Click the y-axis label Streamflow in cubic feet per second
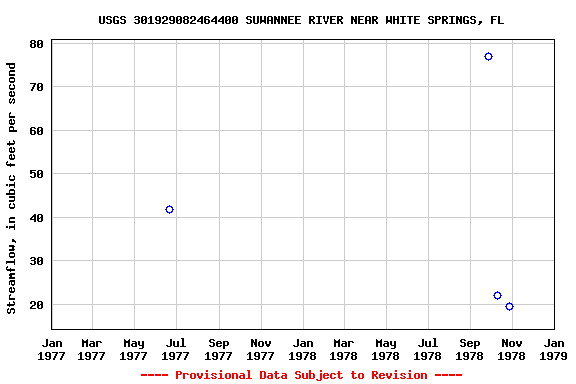This screenshot has height=384, width=576. (x=11, y=188)
